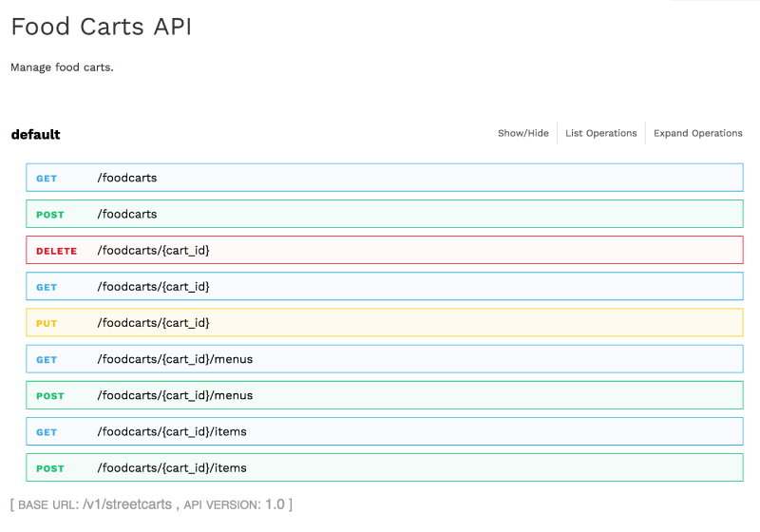Open the POST /foodcarts/{cart_id}/menus path link
Image resolution: width=760 pixels, height=532 pixels.
coord(175,395)
